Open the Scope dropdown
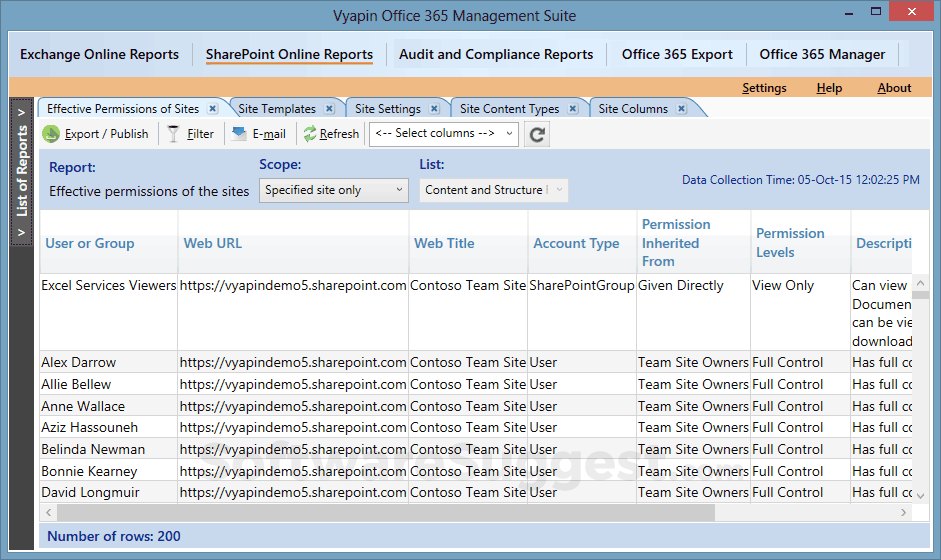 pos(334,190)
